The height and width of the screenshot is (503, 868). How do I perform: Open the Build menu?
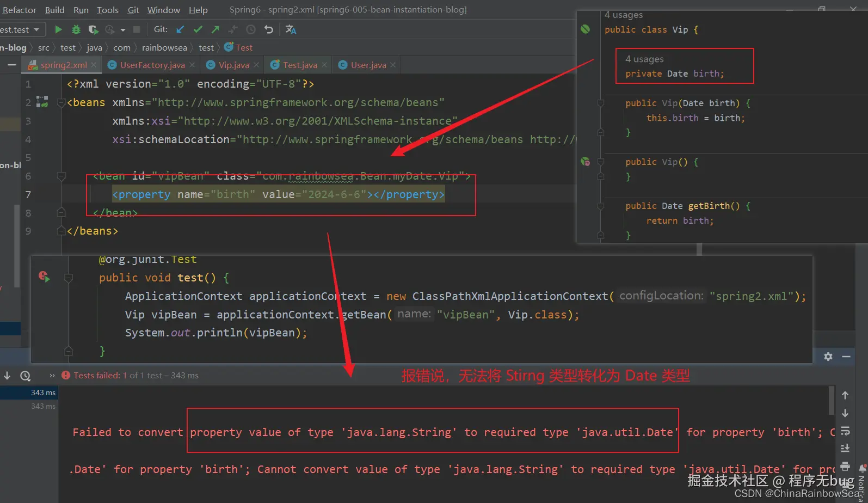[54, 10]
